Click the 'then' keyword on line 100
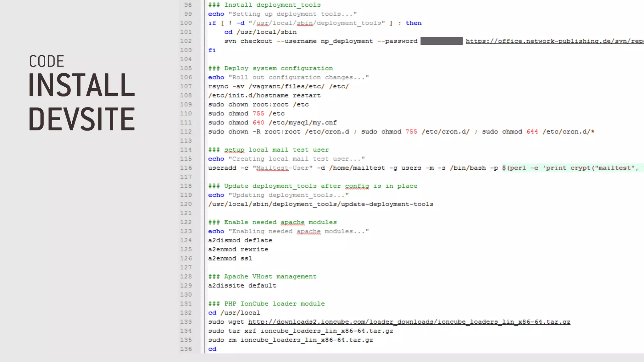This screenshot has height=362, width=644. [x=414, y=23]
